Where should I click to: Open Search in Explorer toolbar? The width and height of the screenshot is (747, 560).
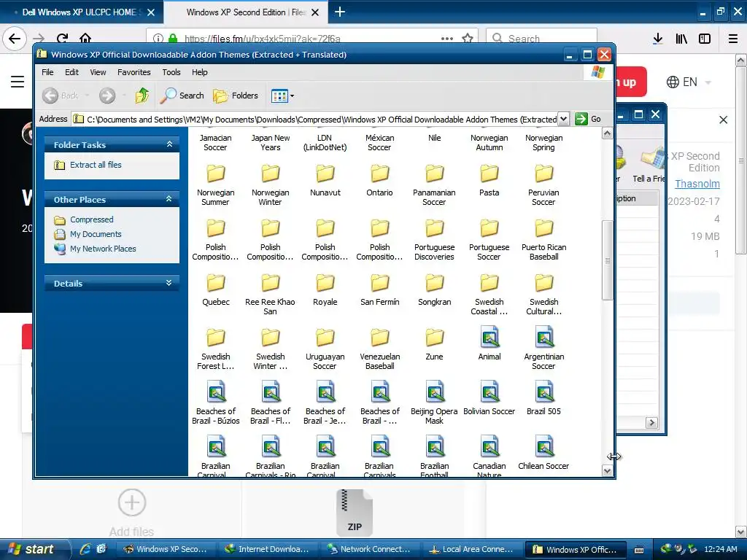182,96
